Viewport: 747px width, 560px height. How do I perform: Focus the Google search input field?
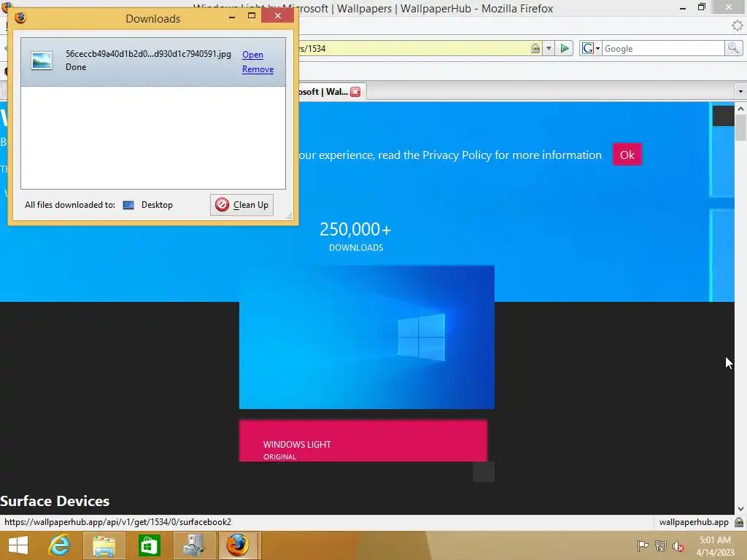(663, 49)
